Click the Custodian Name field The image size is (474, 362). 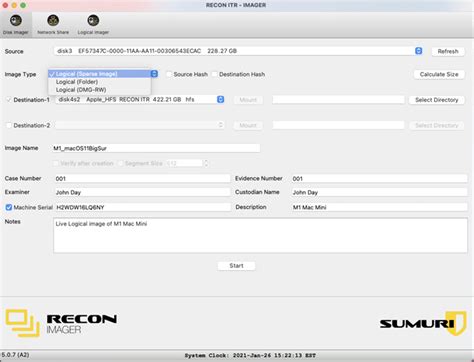[379, 192]
